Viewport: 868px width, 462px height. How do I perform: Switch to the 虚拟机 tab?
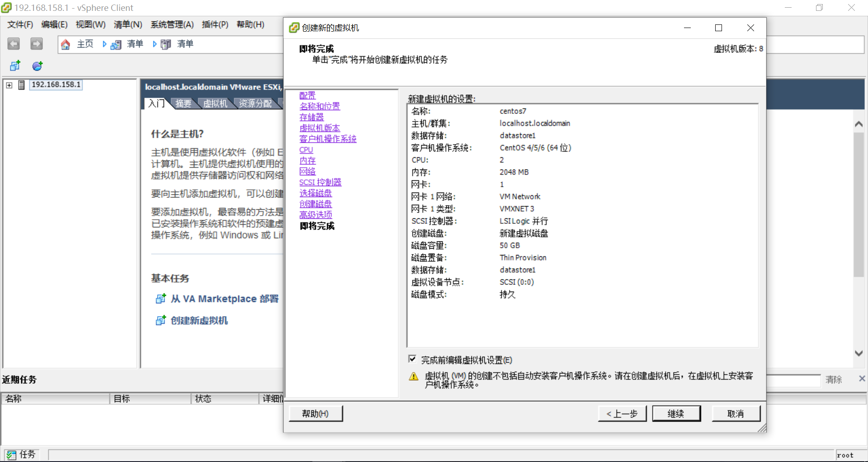click(215, 103)
